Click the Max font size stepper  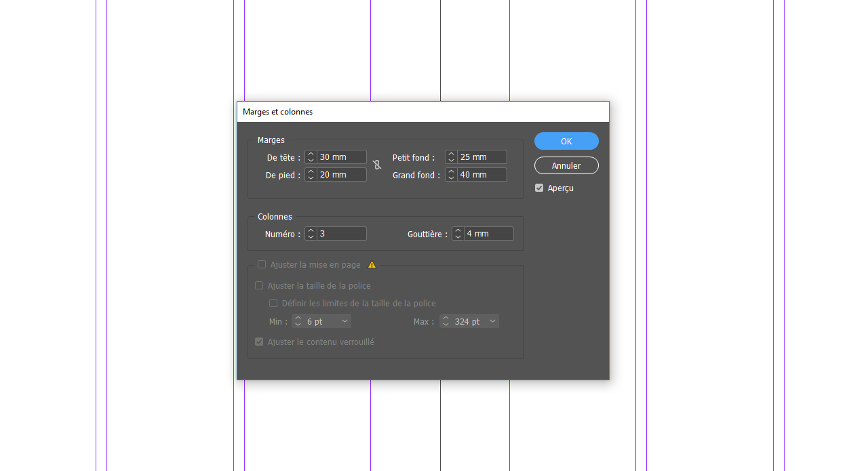coord(446,321)
